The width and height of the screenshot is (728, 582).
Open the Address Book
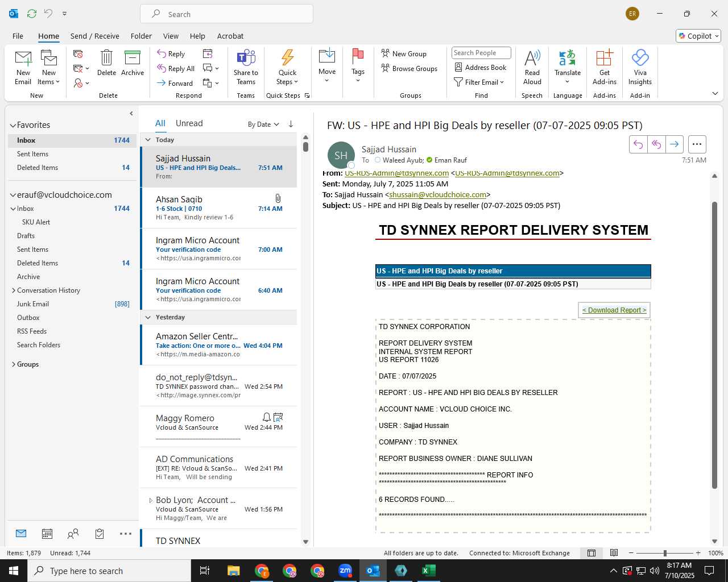(481, 67)
